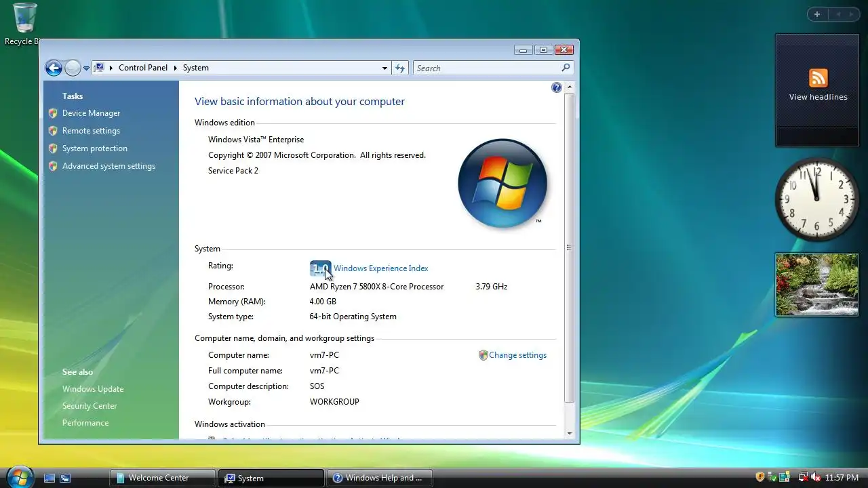Open Security Center under See also

pos(90,406)
